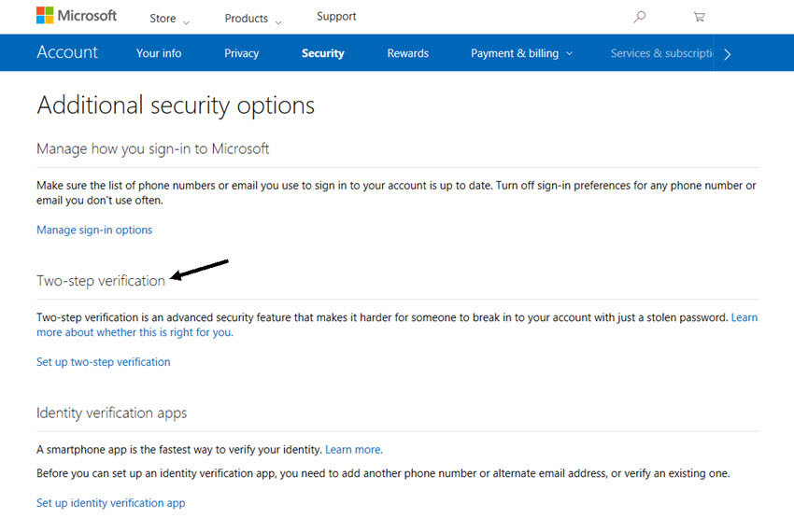The width and height of the screenshot is (794, 532).
Task: Switch to the Privacy tab
Action: click(241, 53)
